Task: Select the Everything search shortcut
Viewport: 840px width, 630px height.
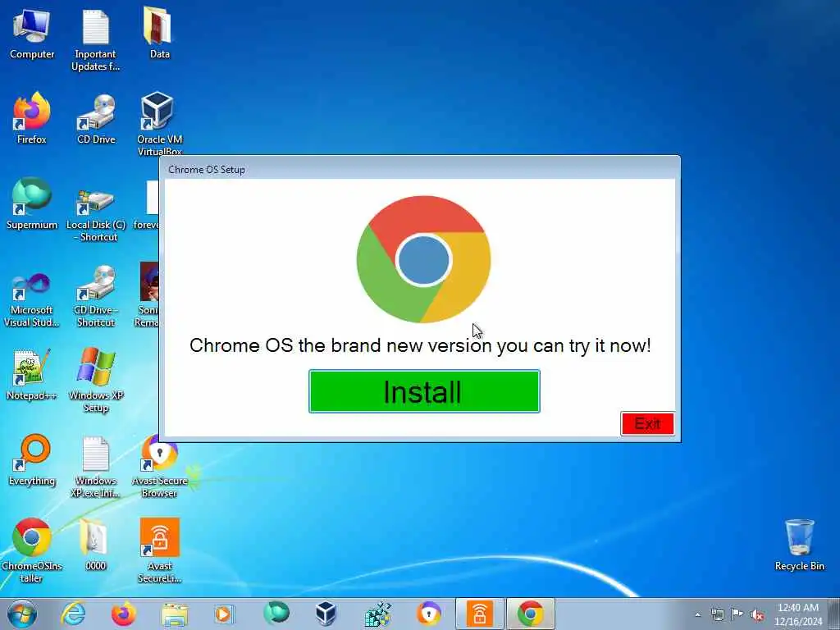Action: click(32, 459)
